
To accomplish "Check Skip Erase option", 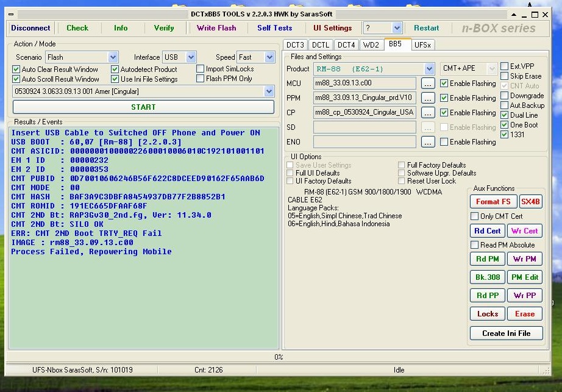I will 504,76.
